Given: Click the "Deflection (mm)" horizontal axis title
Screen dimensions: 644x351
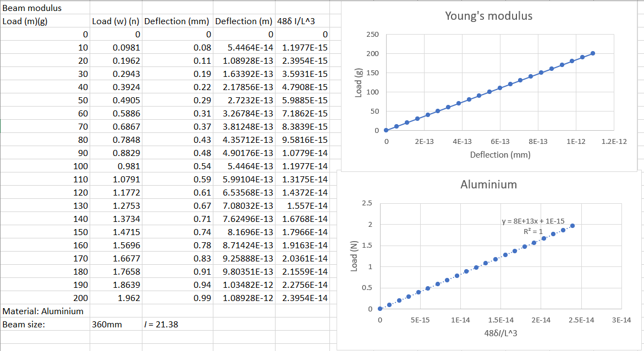Looking at the screenshot, I should (x=500, y=155).
